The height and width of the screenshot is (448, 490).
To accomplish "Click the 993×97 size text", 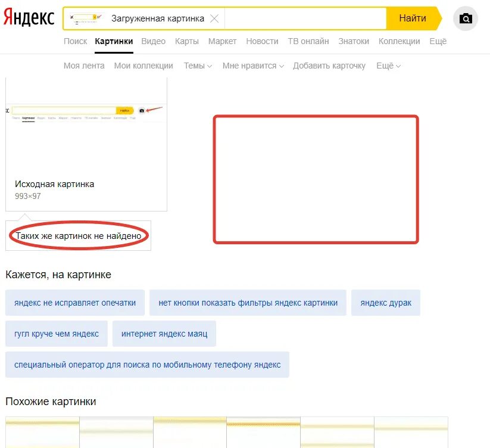I will (28, 196).
